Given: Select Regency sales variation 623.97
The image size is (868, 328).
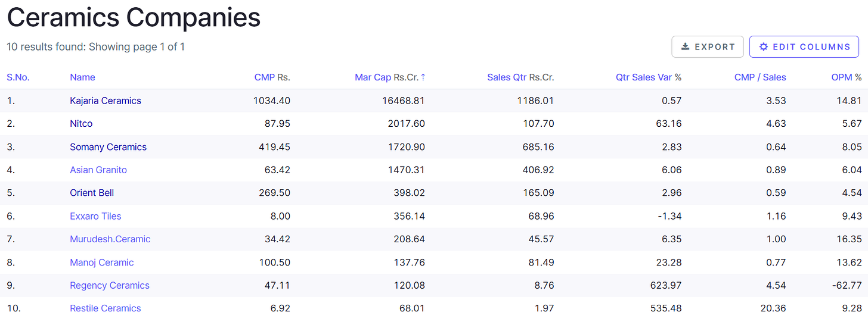Looking at the screenshot, I should tap(665, 286).
